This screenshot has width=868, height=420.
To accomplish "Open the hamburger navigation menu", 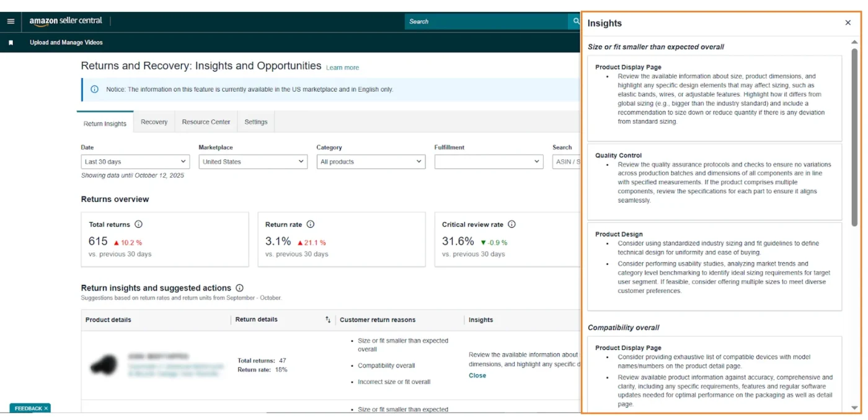I will click(x=11, y=20).
